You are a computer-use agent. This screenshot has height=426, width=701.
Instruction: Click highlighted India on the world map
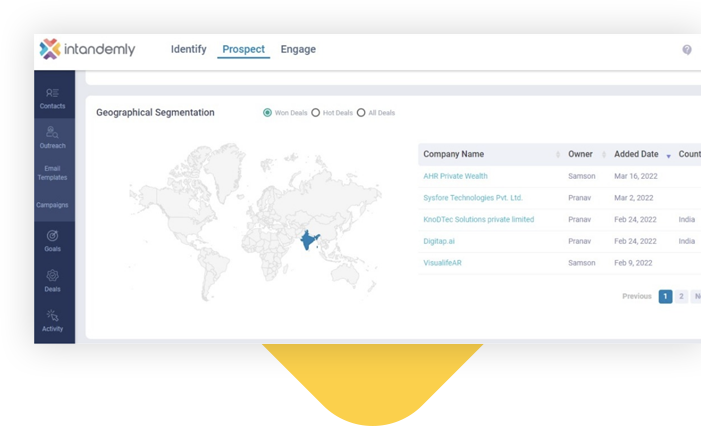pyautogui.click(x=308, y=239)
